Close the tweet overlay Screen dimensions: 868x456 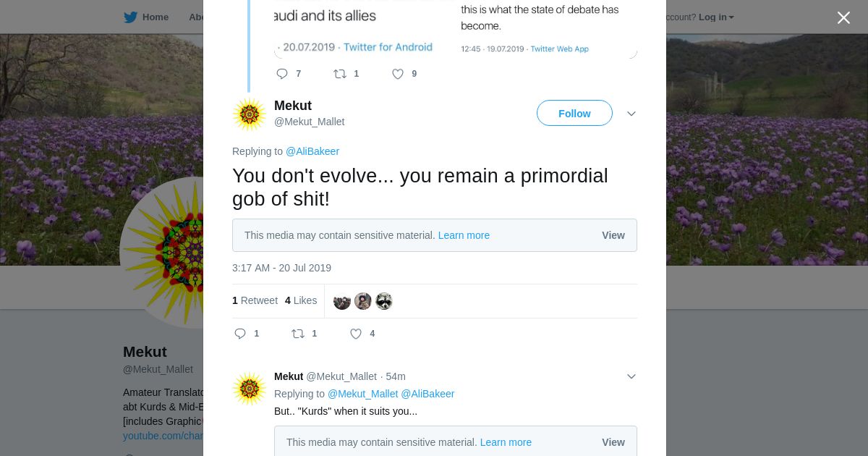tap(843, 18)
